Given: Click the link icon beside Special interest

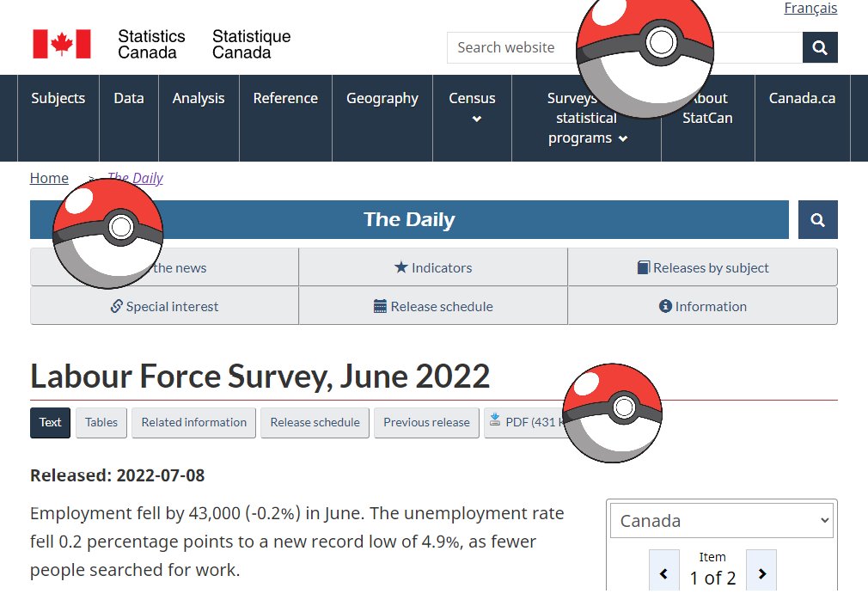Looking at the screenshot, I should pyautogui.click(x=116, y=306).
